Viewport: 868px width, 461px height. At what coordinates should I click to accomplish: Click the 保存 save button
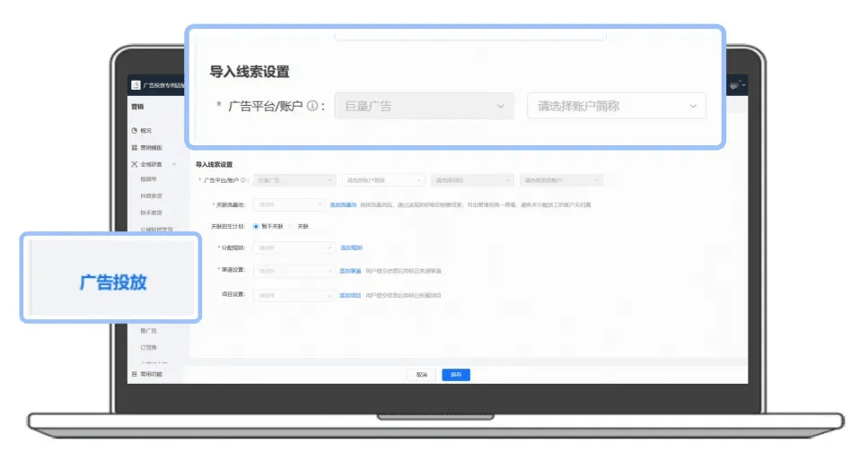click(x=456, y=375)
